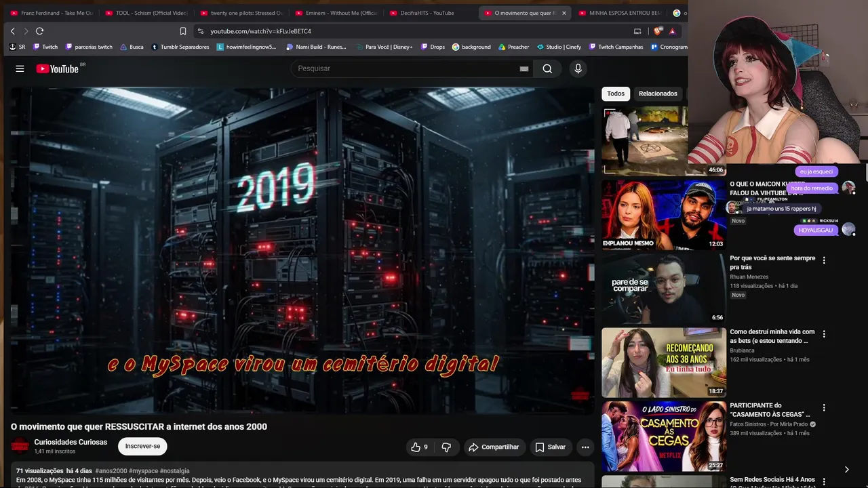Image resolution: width=868 pixels, height=488 pixels.
Task: Open the #anos2000 hashtag
Action: point(111,471)
